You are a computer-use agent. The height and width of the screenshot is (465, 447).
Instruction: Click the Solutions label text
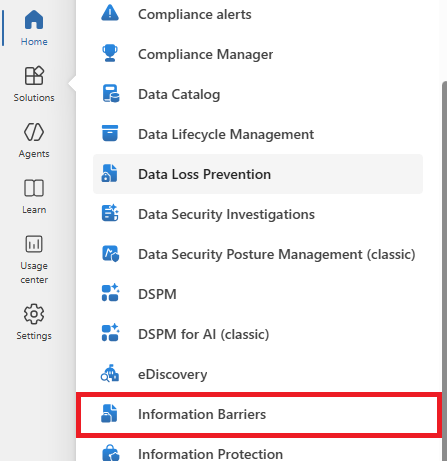point(34,98)
